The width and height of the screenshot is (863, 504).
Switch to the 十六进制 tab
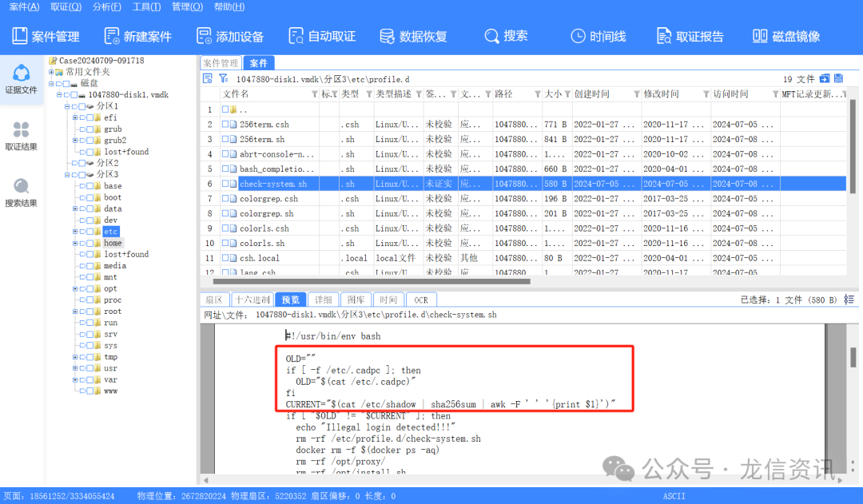[253, 300]
